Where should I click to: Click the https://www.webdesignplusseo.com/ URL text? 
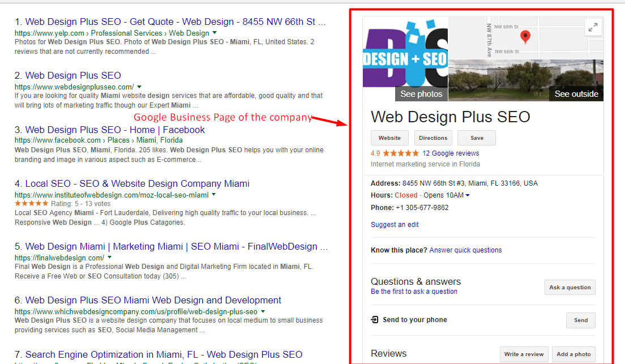click(74, 87)
